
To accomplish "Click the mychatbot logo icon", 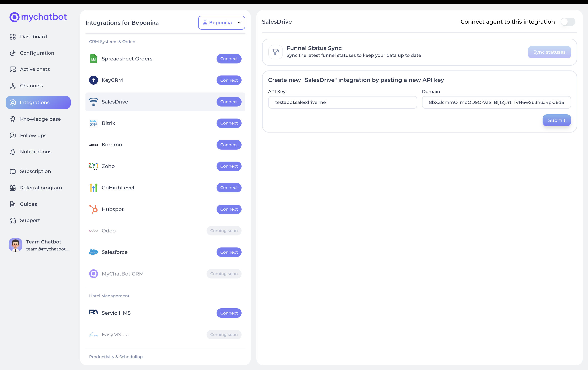I will point(14,17).
